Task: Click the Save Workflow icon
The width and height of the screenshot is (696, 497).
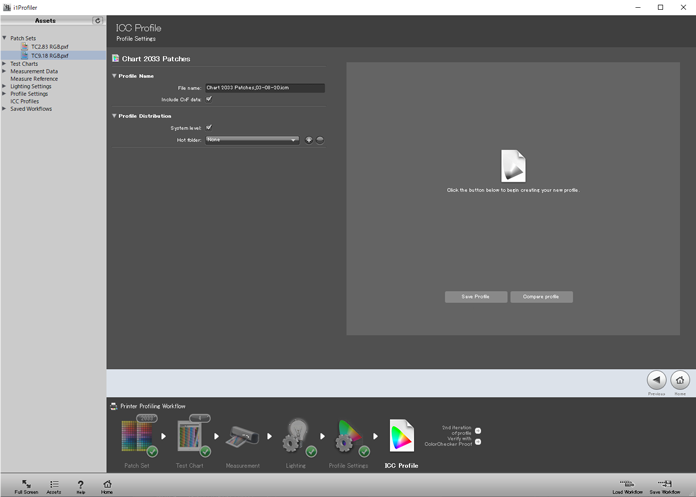Action: point(664,485)
